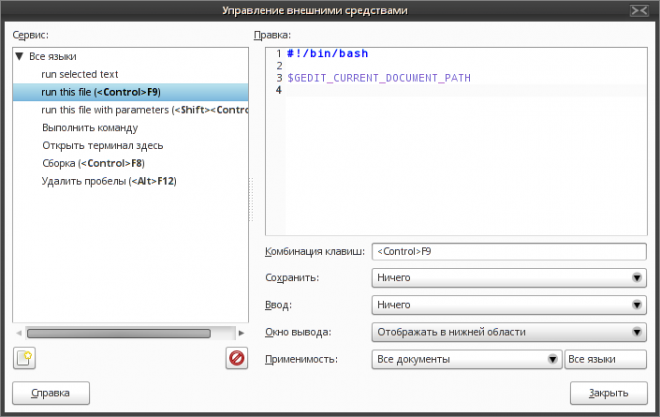The height and width of the screenshot is (417, 660).
Task: Open the 'Ввод' dropdown
Action: click(x=508, y=305)
